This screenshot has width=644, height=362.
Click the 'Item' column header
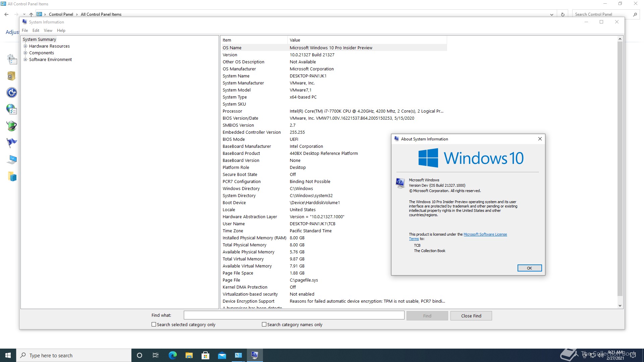254,40
